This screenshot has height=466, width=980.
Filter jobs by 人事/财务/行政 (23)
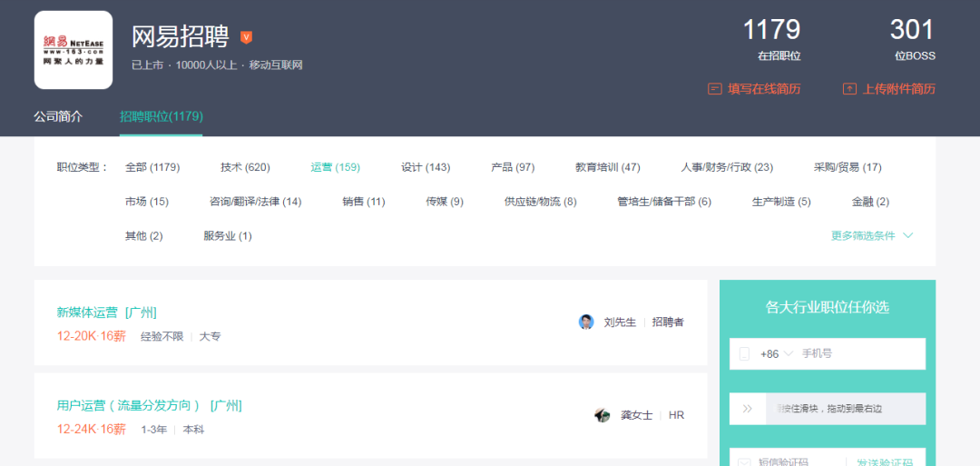click(727, 167)
